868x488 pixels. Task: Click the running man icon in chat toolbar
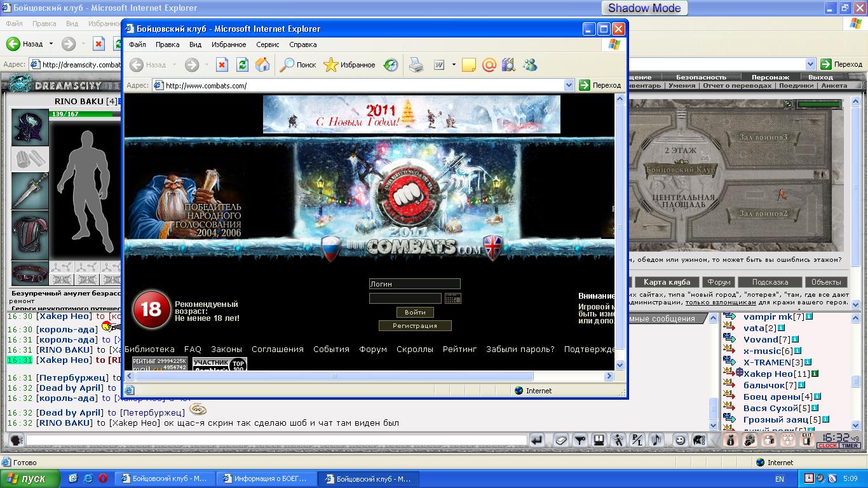point(618,440)
